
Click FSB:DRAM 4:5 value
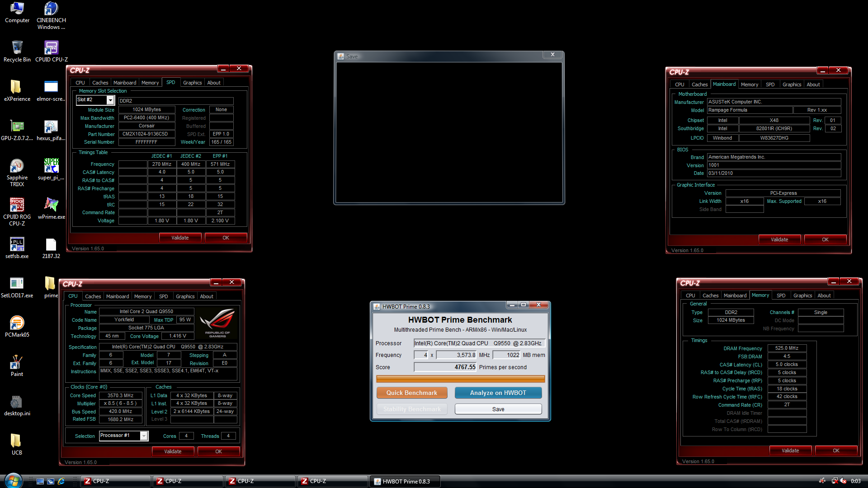tap(787, 357)
